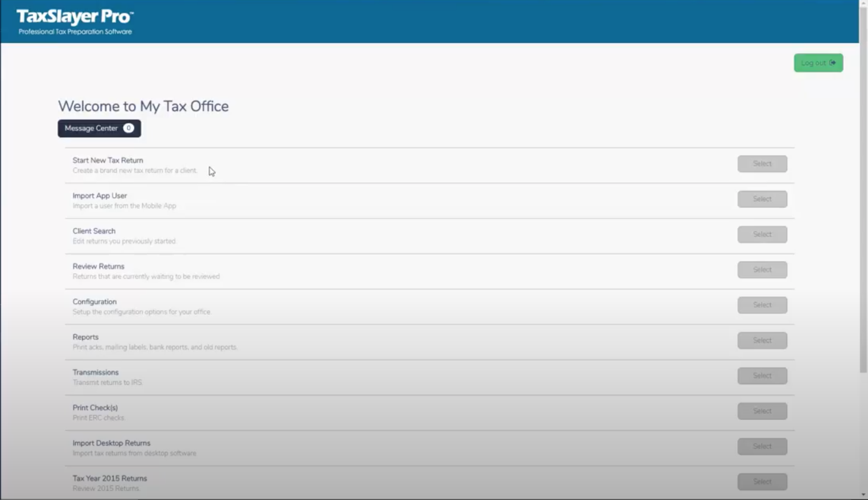The image size is (868, 500).
Task: Select Tax Year 2015 Returns
Action: point(762,481)
